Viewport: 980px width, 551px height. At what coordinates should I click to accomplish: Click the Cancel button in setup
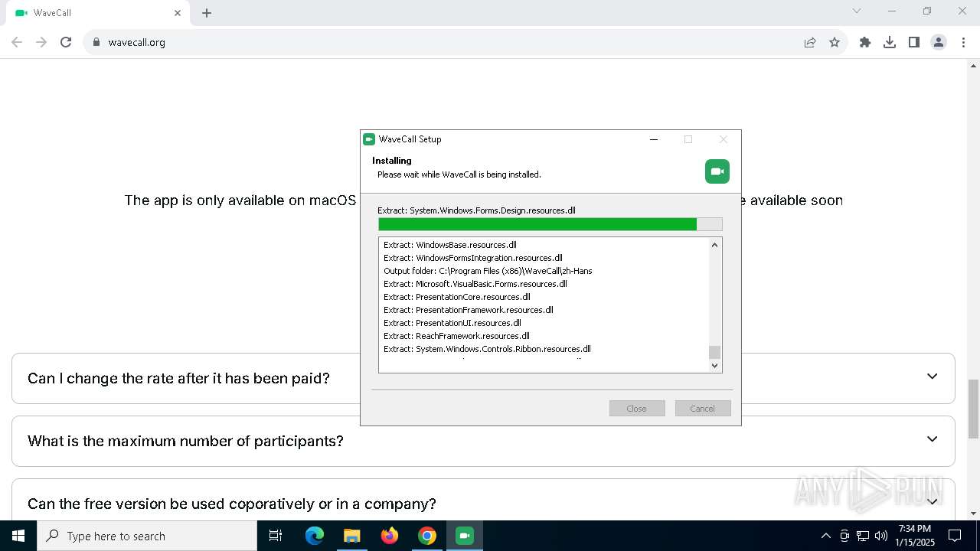click(703, 409)
